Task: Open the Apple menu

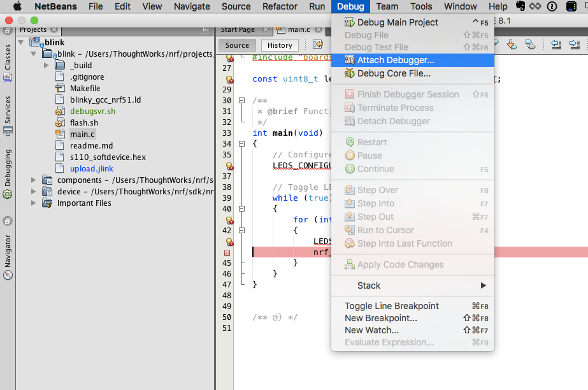Action: point(17,6)
